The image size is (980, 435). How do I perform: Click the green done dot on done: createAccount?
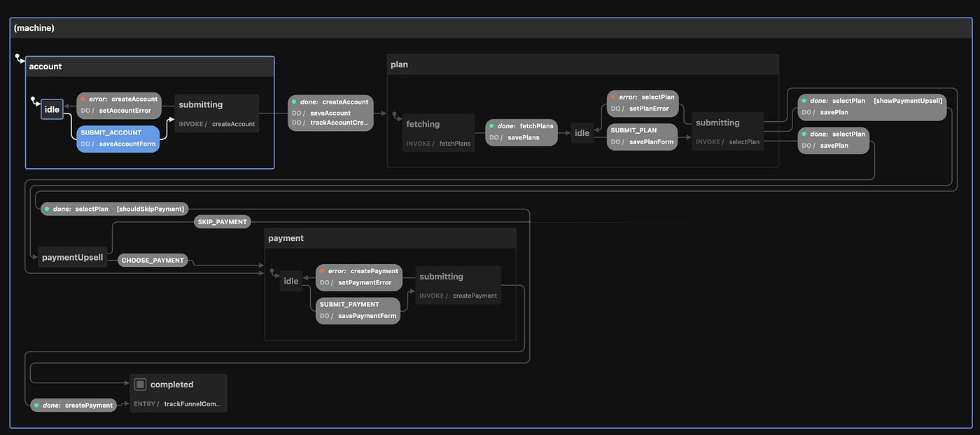[x=295, y=101]
